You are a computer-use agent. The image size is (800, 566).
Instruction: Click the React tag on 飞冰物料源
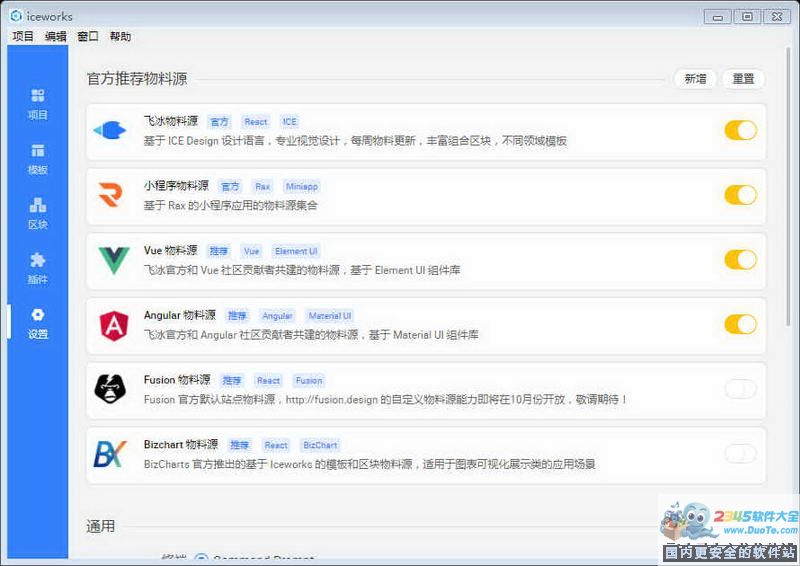tap(256, 122)
